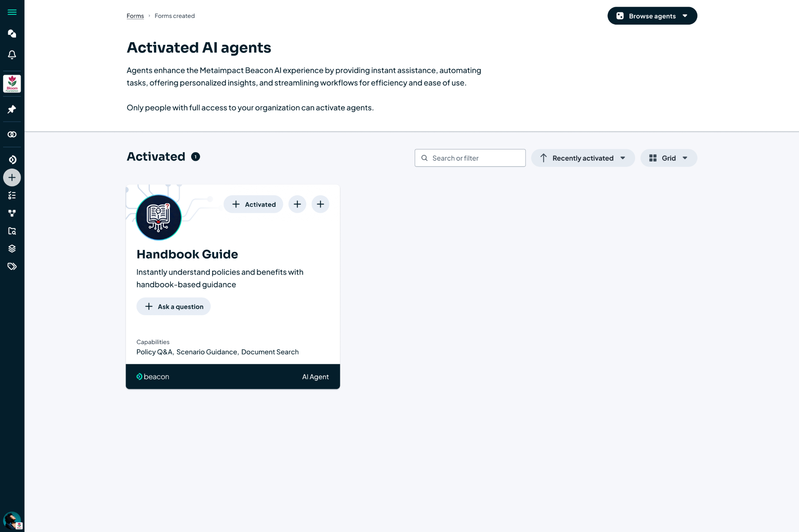Click Forms created breadcrumb text
This screenshot has height=532, width=799.
tap(175, 16)
